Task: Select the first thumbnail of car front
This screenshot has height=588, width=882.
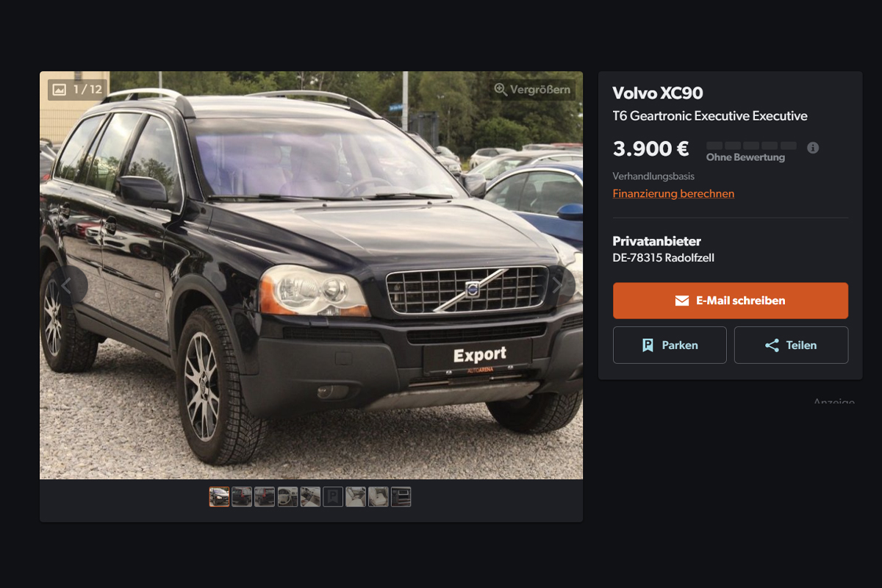Action: [219, 497]
